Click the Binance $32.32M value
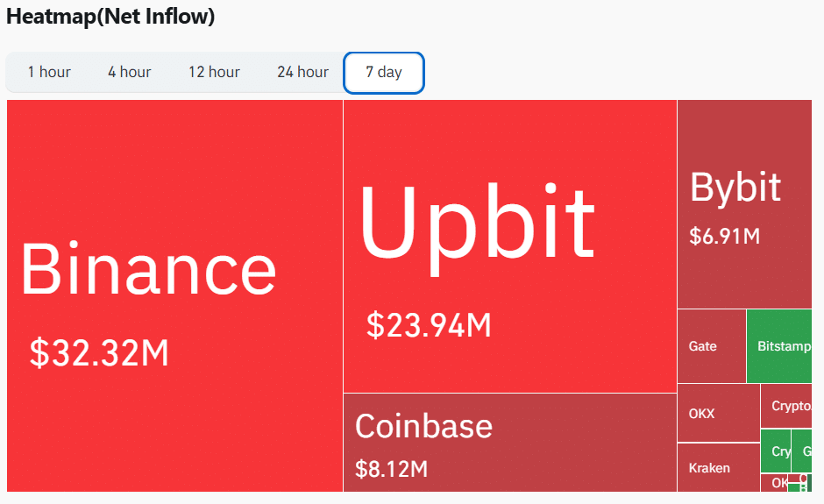The image size is (824, 504). (99, 352)
